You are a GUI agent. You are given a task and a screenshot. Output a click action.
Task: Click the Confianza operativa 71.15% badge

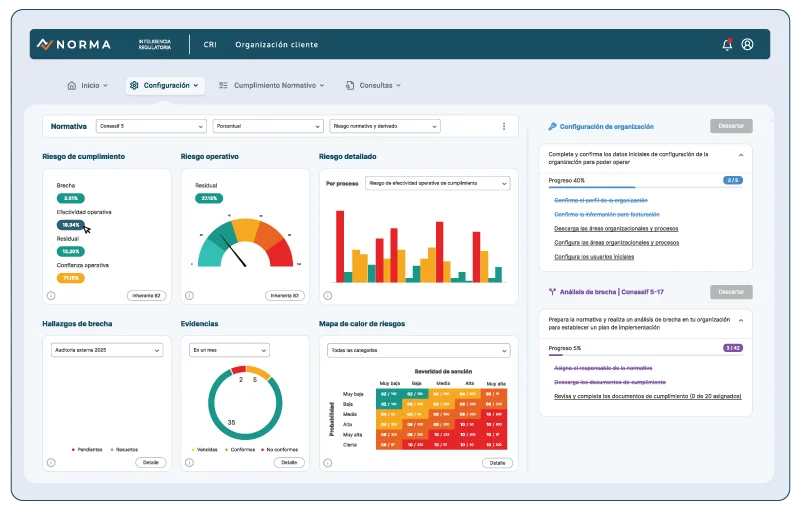click(x=70, y=278)
